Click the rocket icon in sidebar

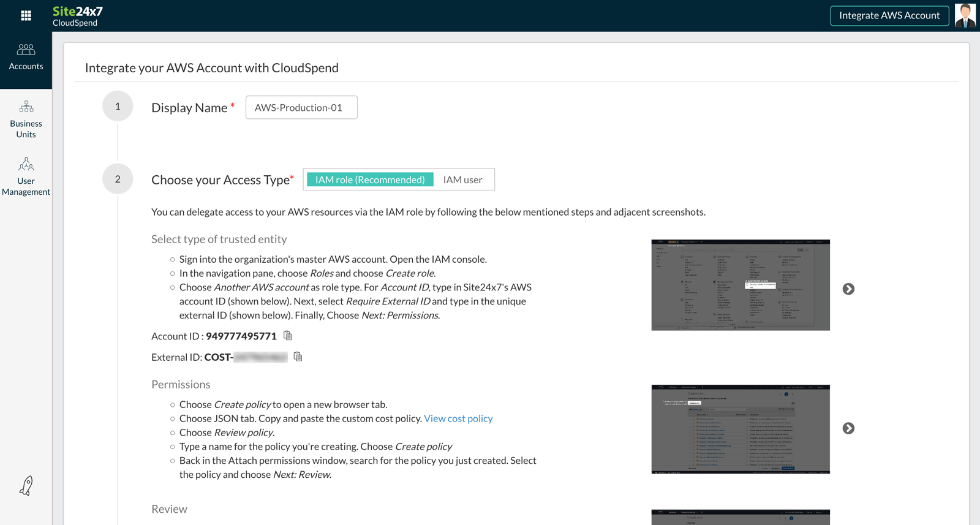pyautogui.click(x=26, y=486)
